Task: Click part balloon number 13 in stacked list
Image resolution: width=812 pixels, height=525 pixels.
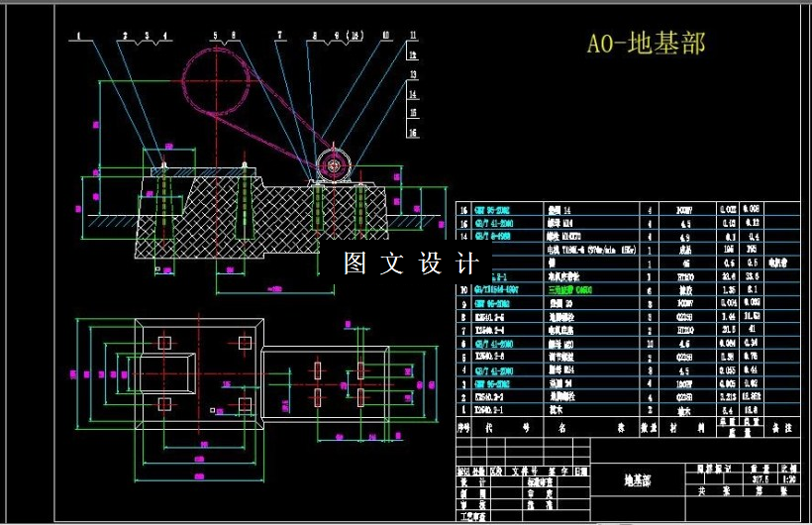Action: pyautogui.click(x=413, y=74)
